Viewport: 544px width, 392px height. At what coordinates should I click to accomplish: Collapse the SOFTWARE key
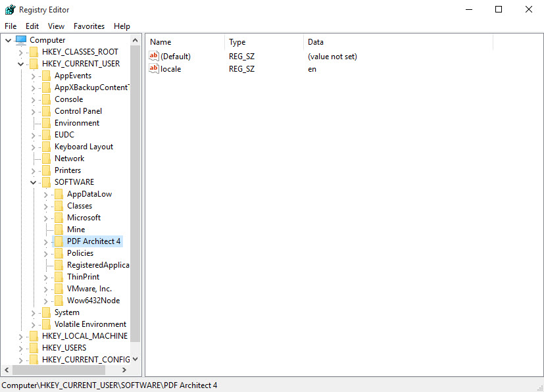click(x=32, y=182)
